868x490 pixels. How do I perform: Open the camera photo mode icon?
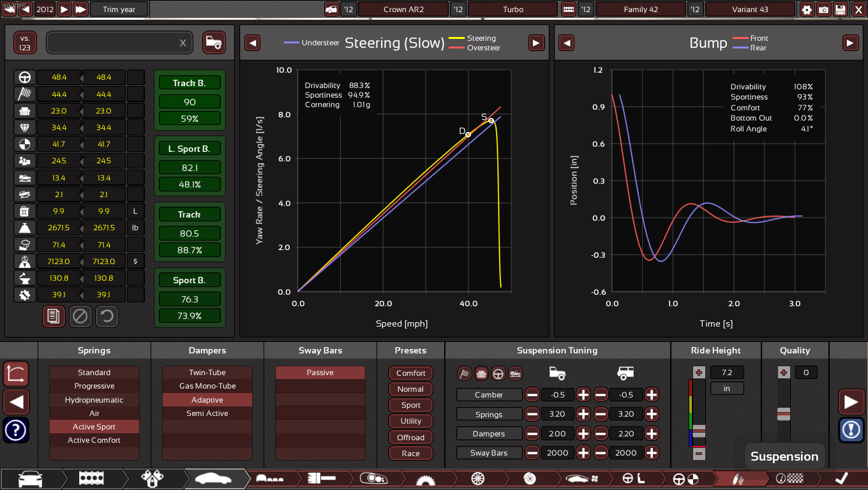tap(824, 10)
